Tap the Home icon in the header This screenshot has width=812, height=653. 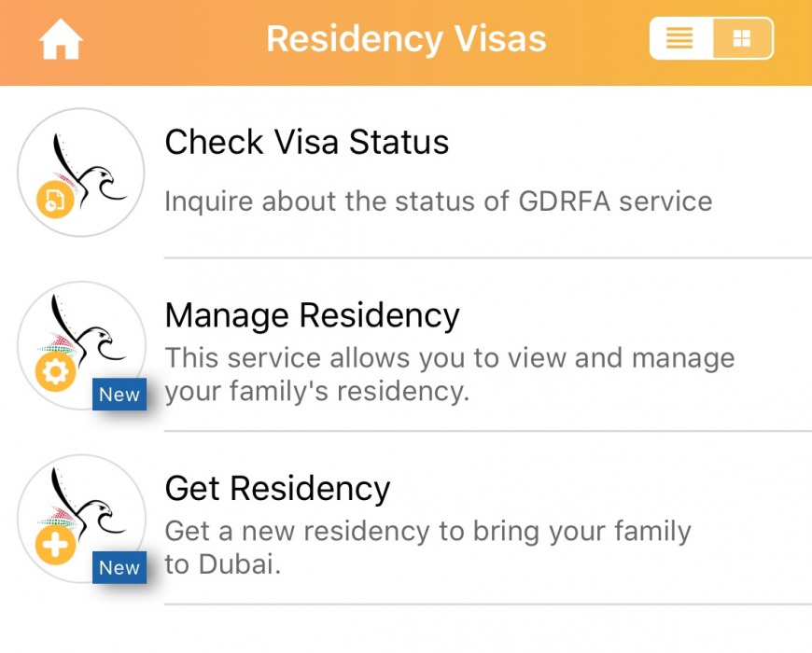(x=61, y=40)
